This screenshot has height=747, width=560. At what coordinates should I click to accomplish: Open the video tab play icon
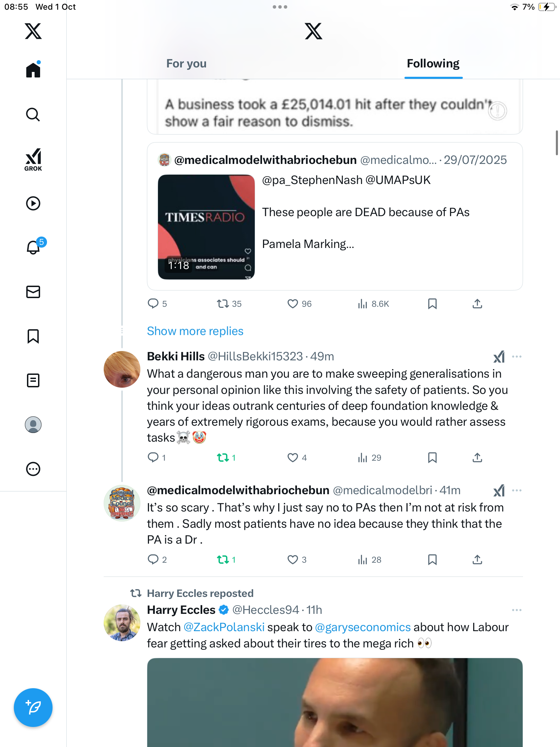click(x=33, y=203)
